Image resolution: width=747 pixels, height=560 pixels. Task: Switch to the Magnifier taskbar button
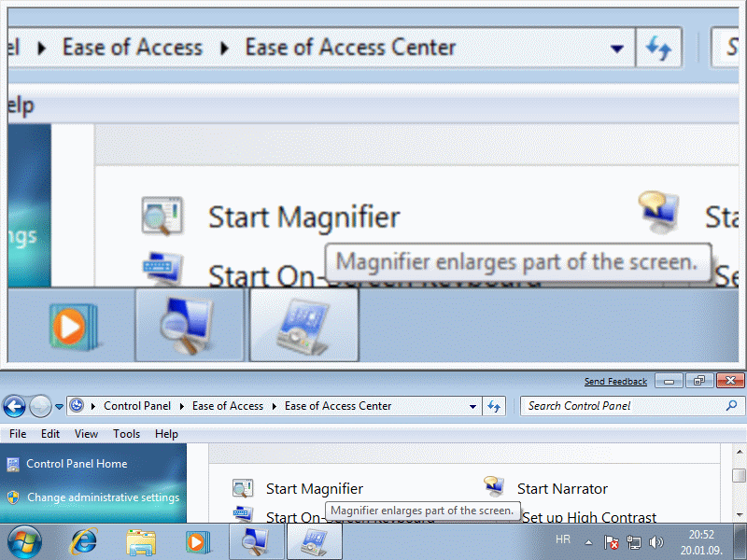(x=256, y=542)
